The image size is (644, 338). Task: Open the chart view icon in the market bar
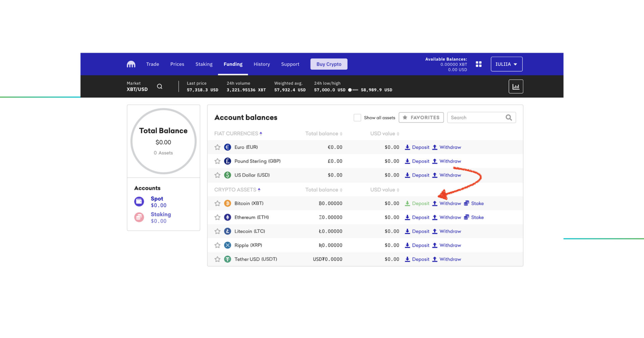[x=516, y=86]
